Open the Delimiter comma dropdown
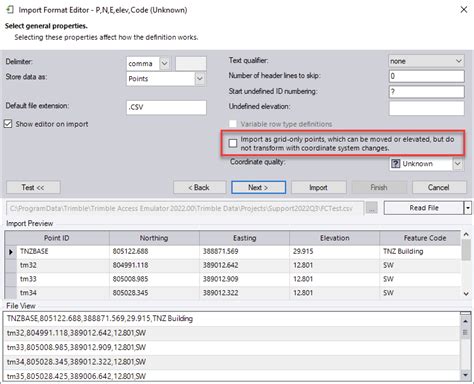 coord(164,63)
